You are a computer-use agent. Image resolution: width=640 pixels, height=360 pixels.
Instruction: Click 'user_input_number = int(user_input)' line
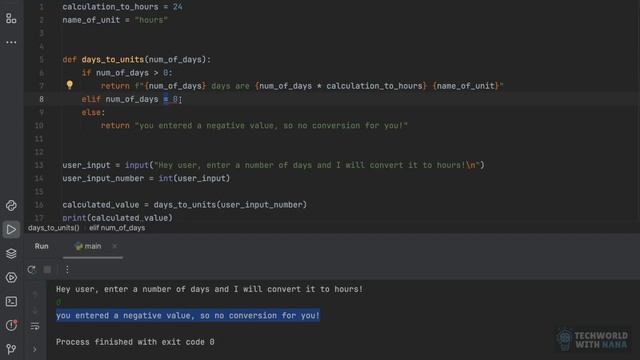tap(146, 178)
